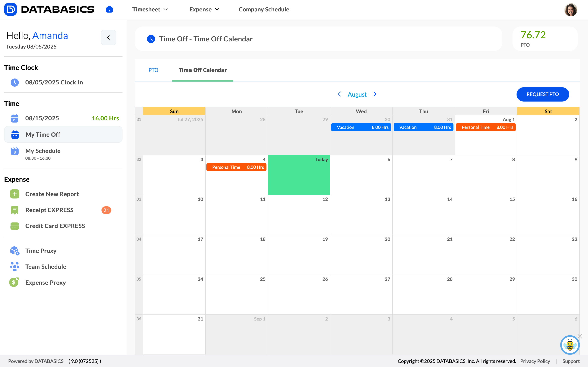Select the My Schedule cake icon
The image size is (588, 367).
pyautogui.click(x=14, y=151)
